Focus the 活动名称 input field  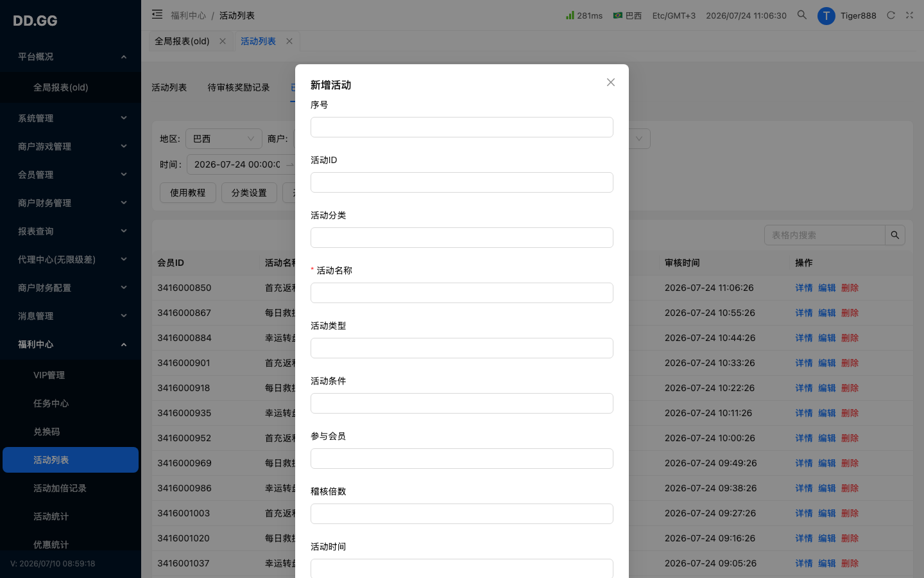(x=462, y=293)
